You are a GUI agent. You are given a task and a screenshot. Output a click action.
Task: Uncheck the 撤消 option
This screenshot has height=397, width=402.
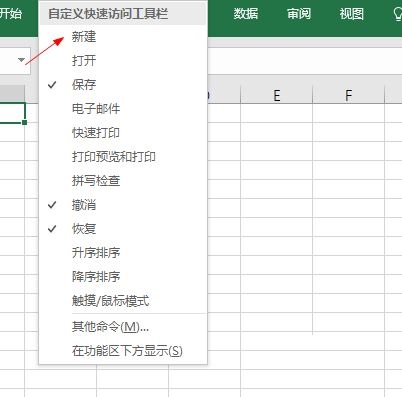pos(123,205)
